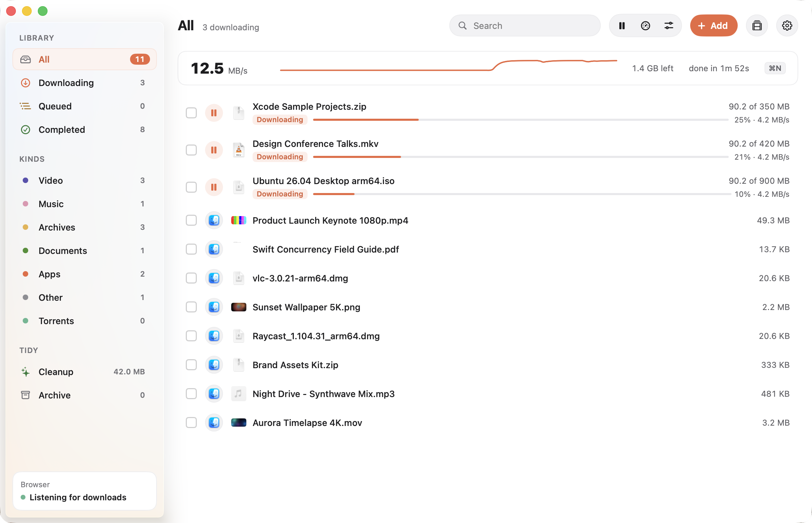812x523 pixels.
Task: Click the Night Drive - Synthwave Mix.mp3 filename
Action: 323,394
